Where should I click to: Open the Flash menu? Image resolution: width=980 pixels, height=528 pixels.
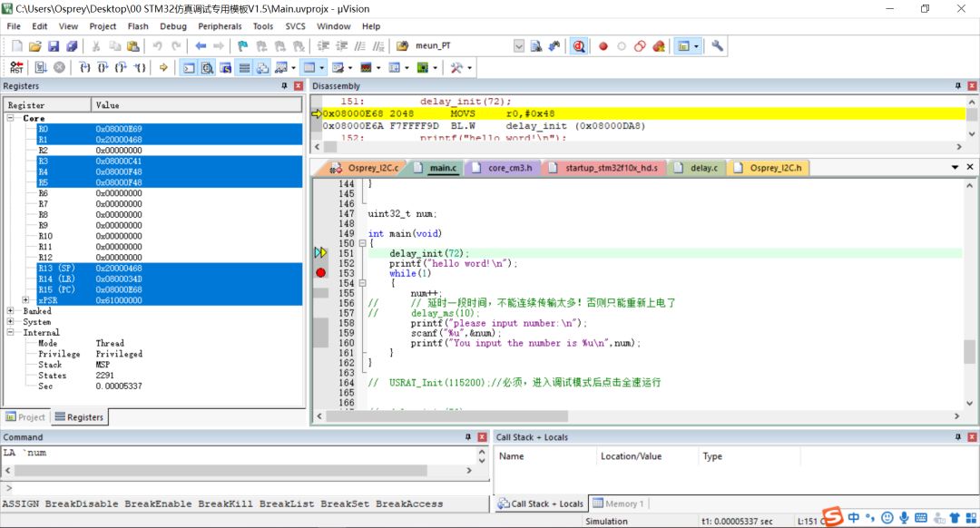tap(138, 26)
